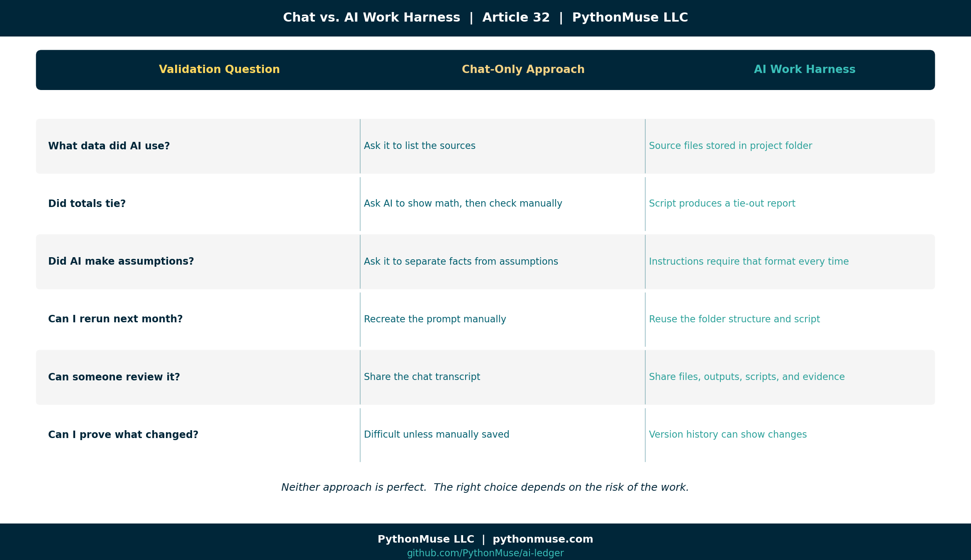Click the Validation Question column header
The width and height of the screenshot is (971, 560).
(x=219, y=69)
